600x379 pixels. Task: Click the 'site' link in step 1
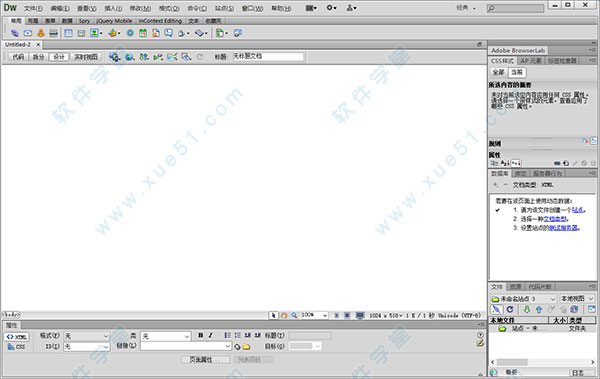coord(578,210)
